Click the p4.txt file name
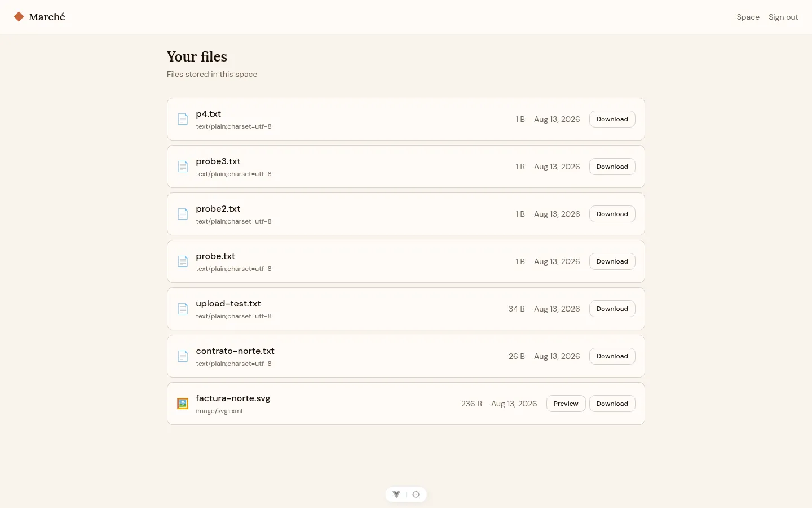 click(209, 114)
